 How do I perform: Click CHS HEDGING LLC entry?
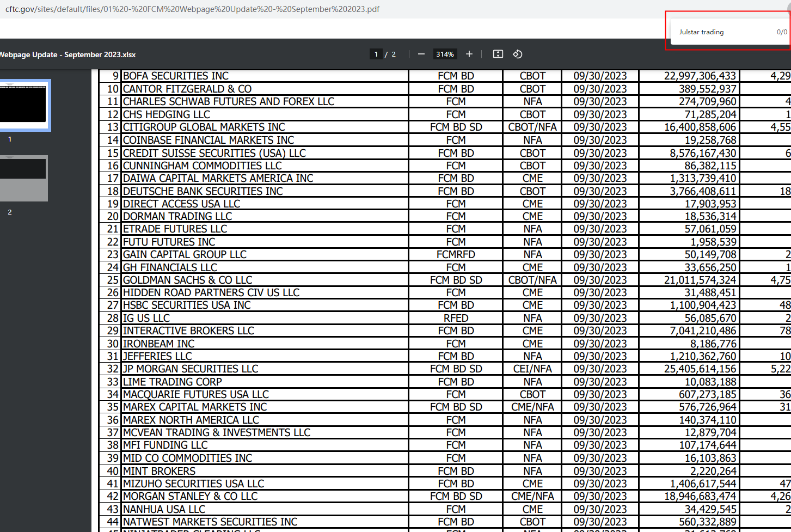click(167, 114)
